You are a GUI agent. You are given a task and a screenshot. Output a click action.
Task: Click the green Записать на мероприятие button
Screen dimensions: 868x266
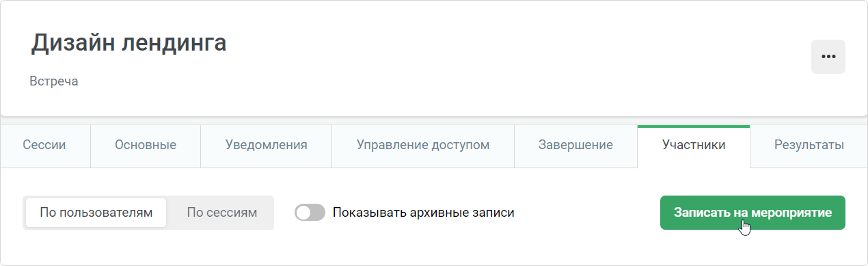tap(752, 213)
